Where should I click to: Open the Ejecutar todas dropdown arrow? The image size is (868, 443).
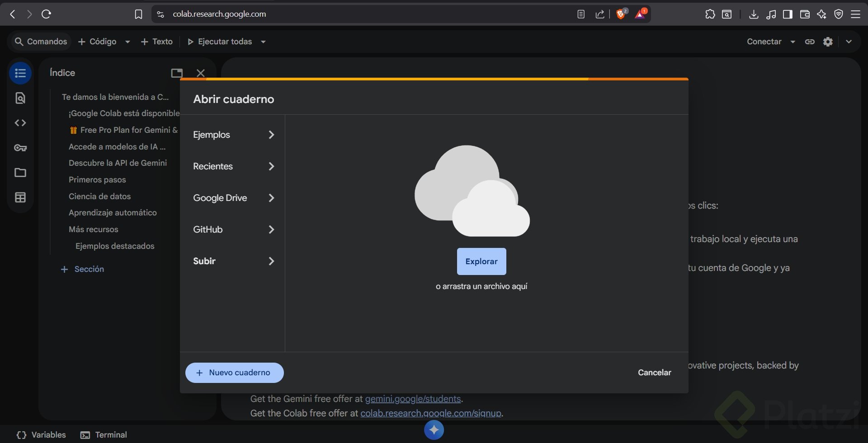click(263, 42)
